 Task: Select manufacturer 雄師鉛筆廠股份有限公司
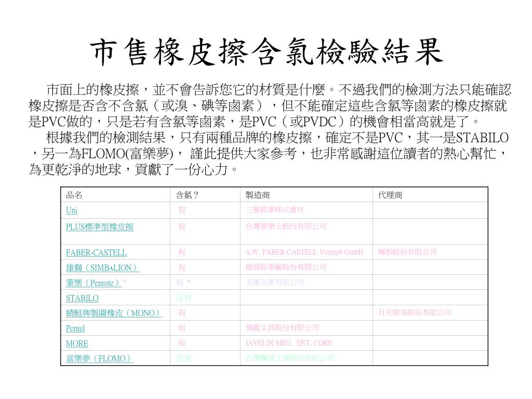286,267
